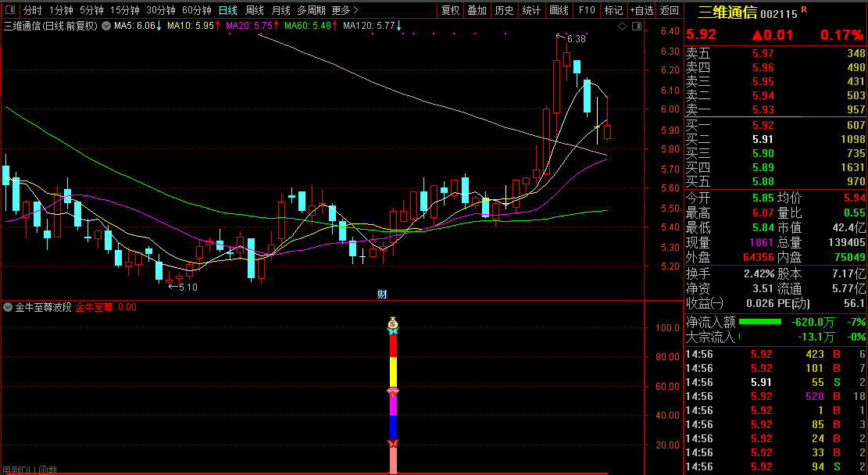Click the 14:56 trade row with volume 520
Viewport: 868px width, 475px height.
point(775,396)
